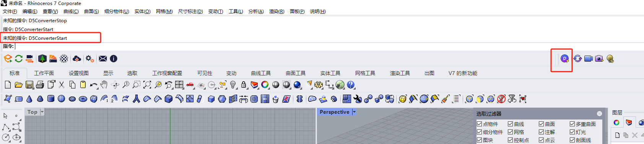Image resolution: width=644 pixels, height=144 pixels.
Task: Click the padlock Lock icon
Action: (x=244, y=85)
